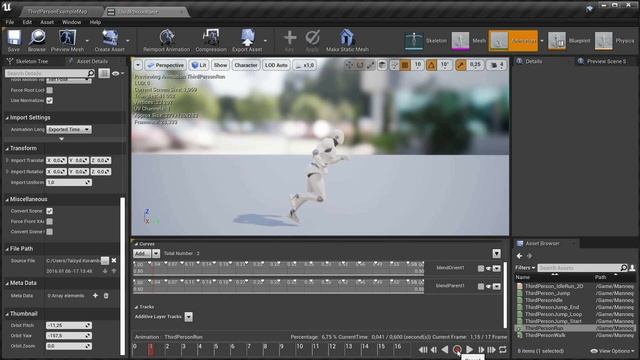
Task: Jump to the first frame
Action: [x=423, y=349]
